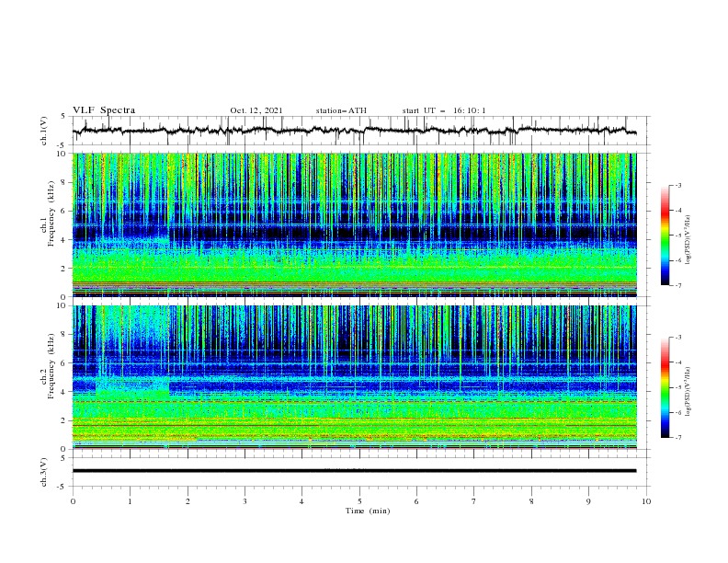
Task: Select the date label "Oct. 12, 2021"
Action: tap(256, 110)
